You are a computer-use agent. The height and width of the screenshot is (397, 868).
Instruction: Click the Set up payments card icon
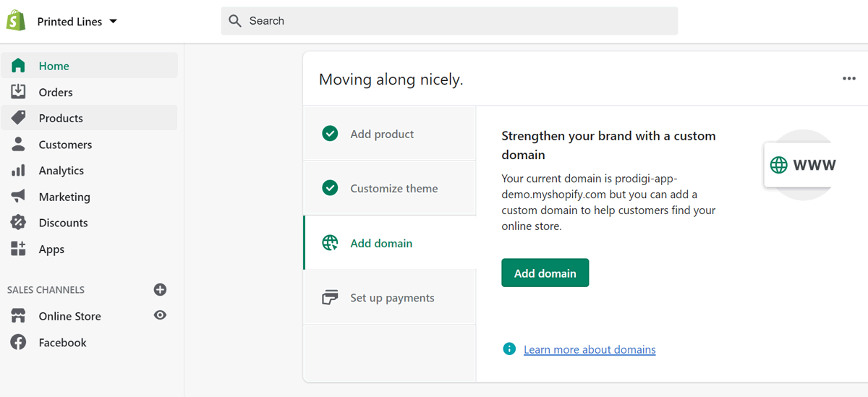(330, 297)
